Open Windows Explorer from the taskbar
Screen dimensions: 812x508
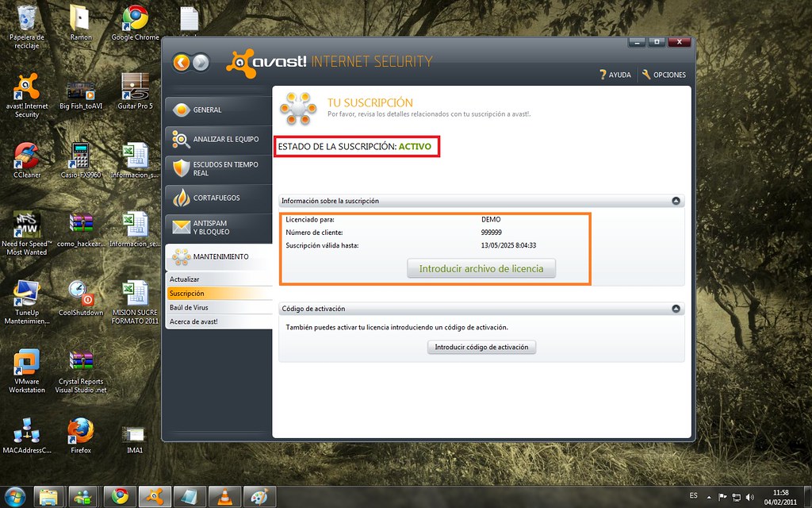[48, 497]
